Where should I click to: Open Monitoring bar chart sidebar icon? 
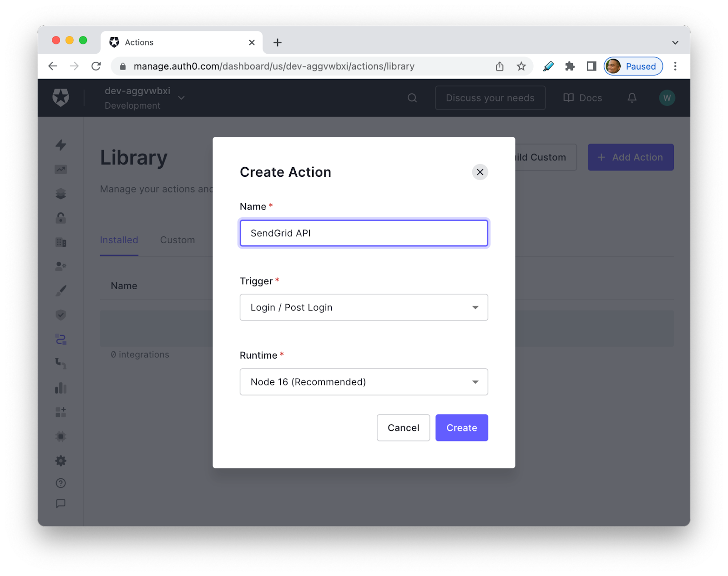[61, 388]
